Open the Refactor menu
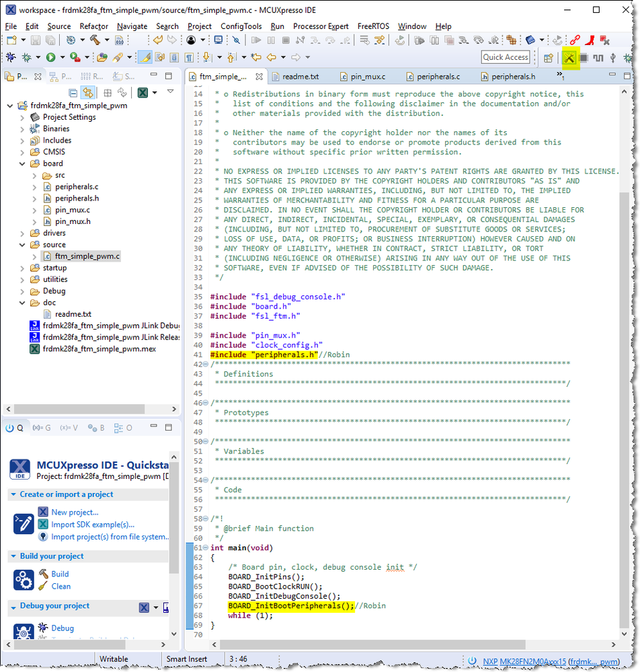The height and width of the screenshot is (672, 640). point(93,26)
